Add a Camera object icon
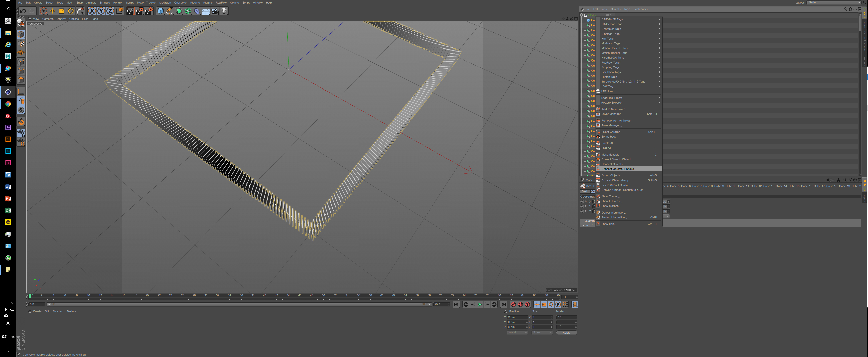This screenshot has height=357, width=868. pyautogui.click(x=215, y=11)
